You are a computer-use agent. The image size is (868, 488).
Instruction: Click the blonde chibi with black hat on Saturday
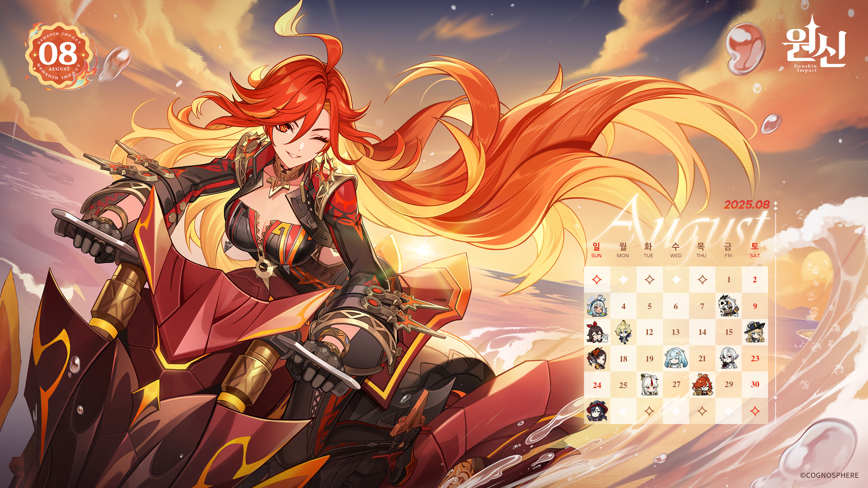(755, 332)
